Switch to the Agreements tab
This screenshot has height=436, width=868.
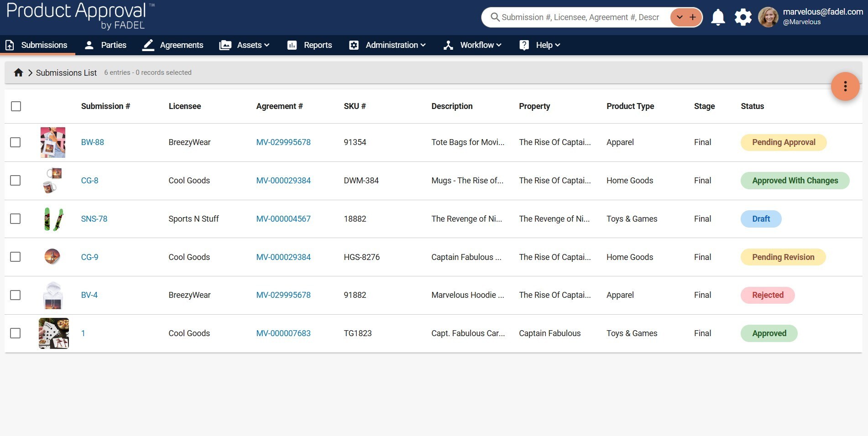[173, 45]
